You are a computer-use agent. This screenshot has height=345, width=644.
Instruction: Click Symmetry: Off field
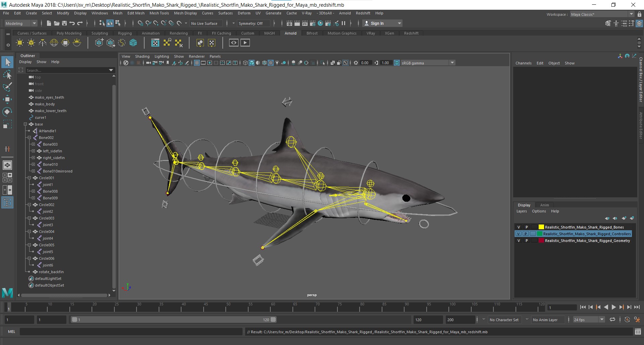pos(253,23)
